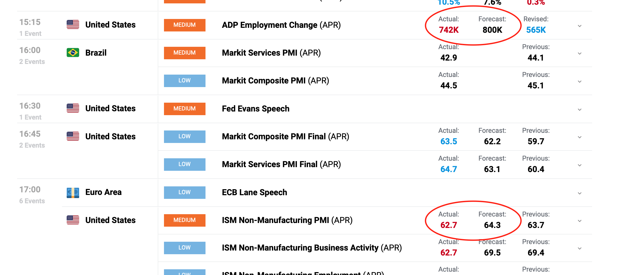Select the ECB Lane Speech event name

click(x=254, y=192)
